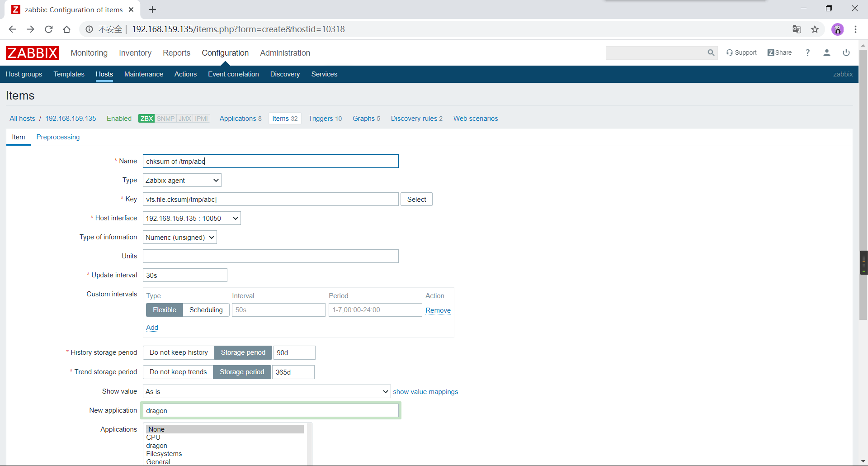Click the page vertical scrollbar thumb
Screen dimensions: 868x466
[863, 184]
